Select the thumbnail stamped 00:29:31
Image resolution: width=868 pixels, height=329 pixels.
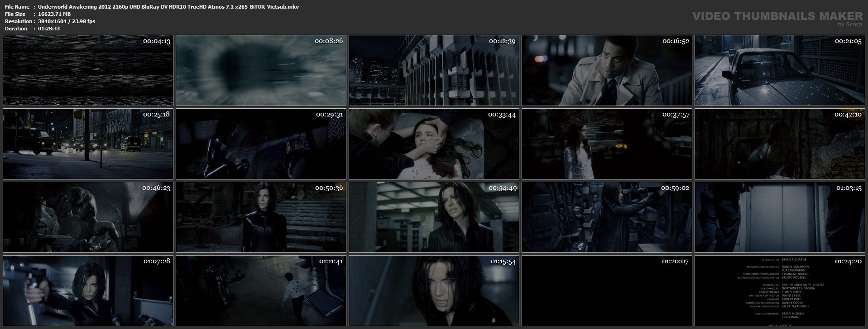261,144
